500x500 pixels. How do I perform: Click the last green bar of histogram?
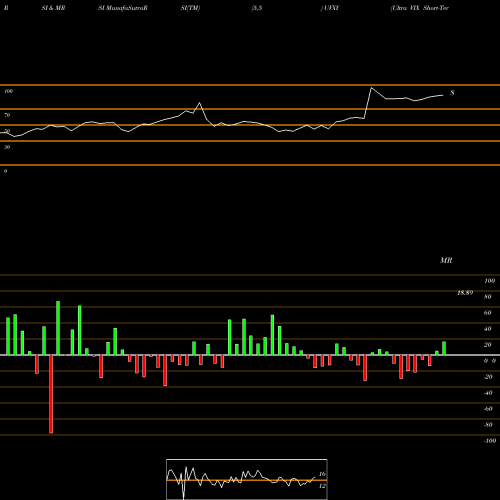click(444, 348)
